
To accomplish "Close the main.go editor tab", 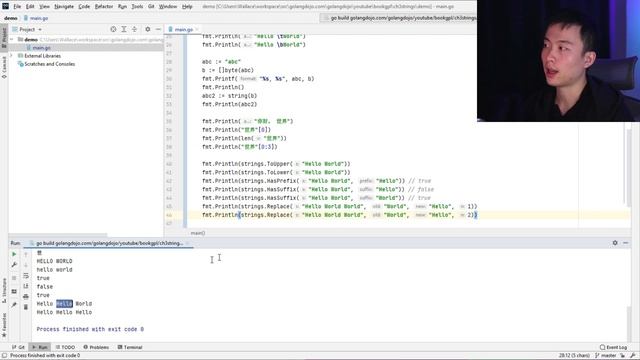I will coord(197,29).
